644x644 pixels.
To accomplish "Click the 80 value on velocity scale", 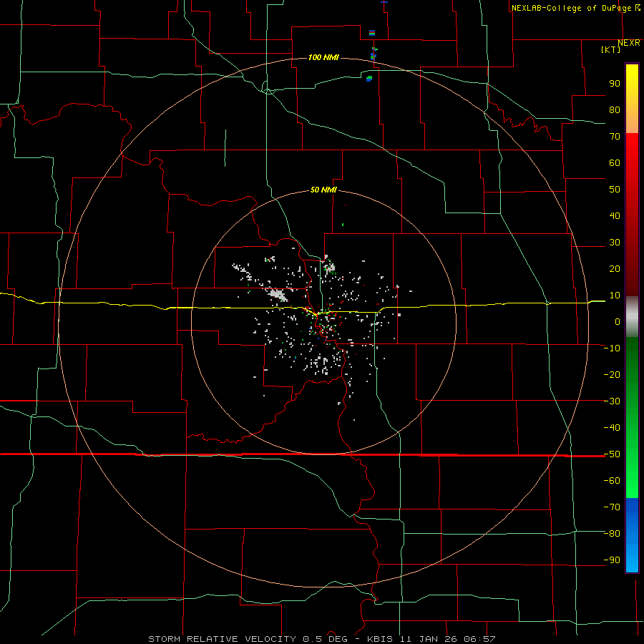I will [x=615, y=110].
